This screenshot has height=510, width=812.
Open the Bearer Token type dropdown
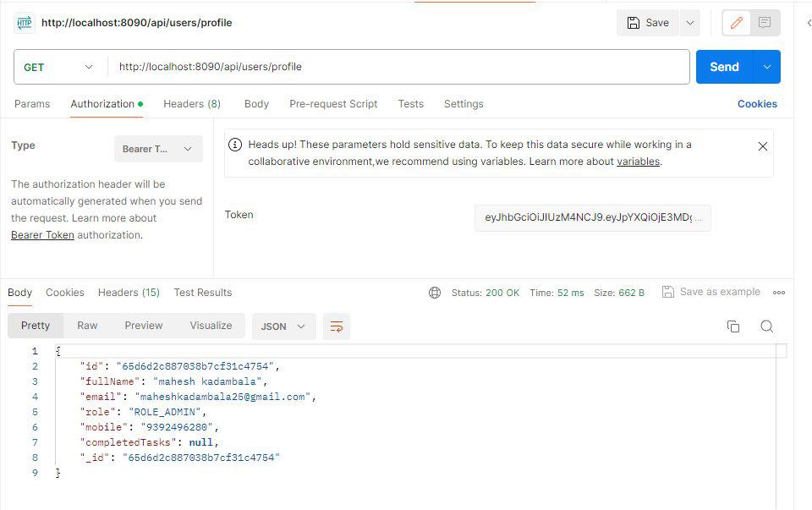point(159,148)
